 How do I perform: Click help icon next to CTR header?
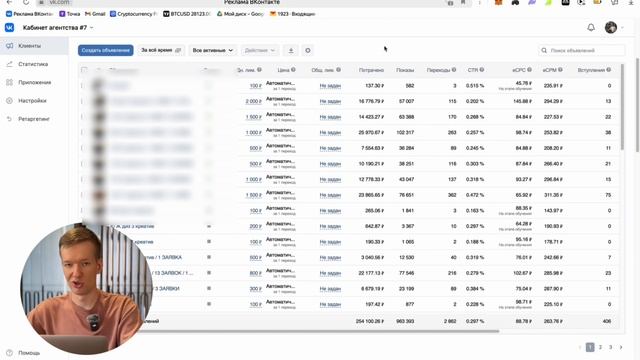click(x=482, y=70)
